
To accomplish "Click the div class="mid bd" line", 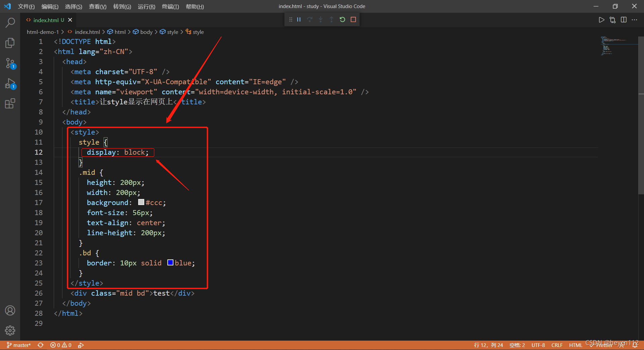I will click(132, 293).
